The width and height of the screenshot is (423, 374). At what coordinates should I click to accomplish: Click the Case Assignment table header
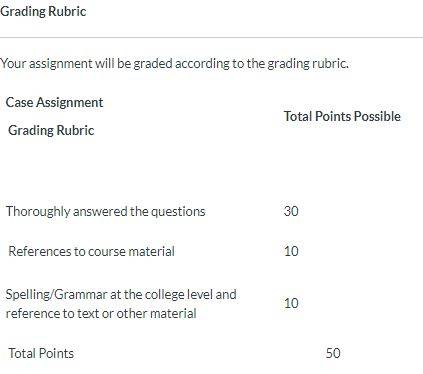[54, 102]
